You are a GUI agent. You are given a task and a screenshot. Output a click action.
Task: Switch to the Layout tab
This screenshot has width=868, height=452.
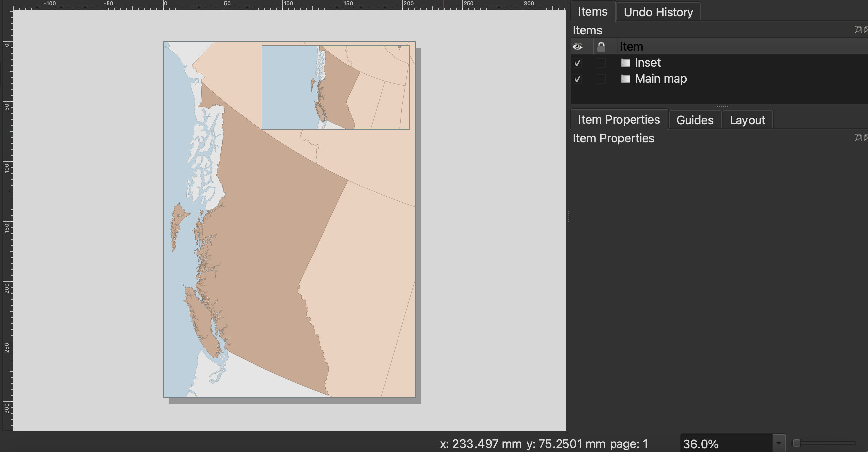[747, 120]
